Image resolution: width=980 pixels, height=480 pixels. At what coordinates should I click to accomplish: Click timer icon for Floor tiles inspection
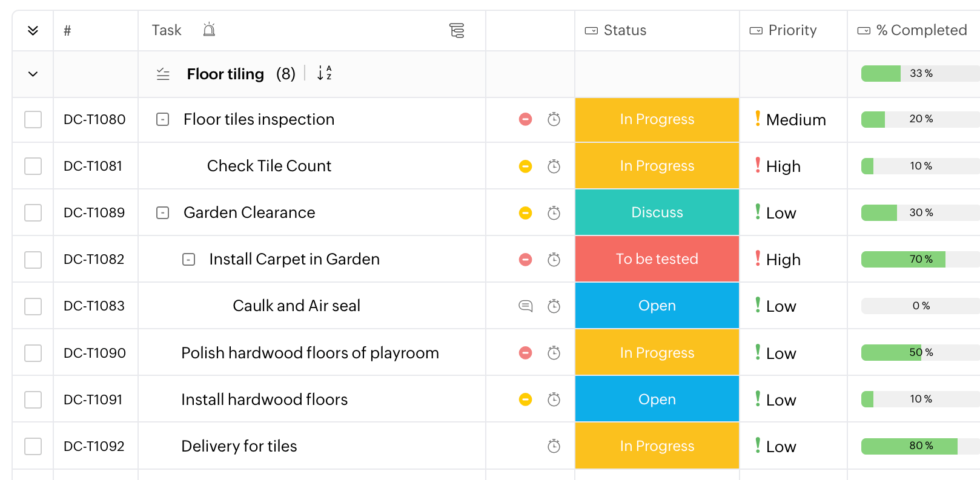click(x=554, y=119)
